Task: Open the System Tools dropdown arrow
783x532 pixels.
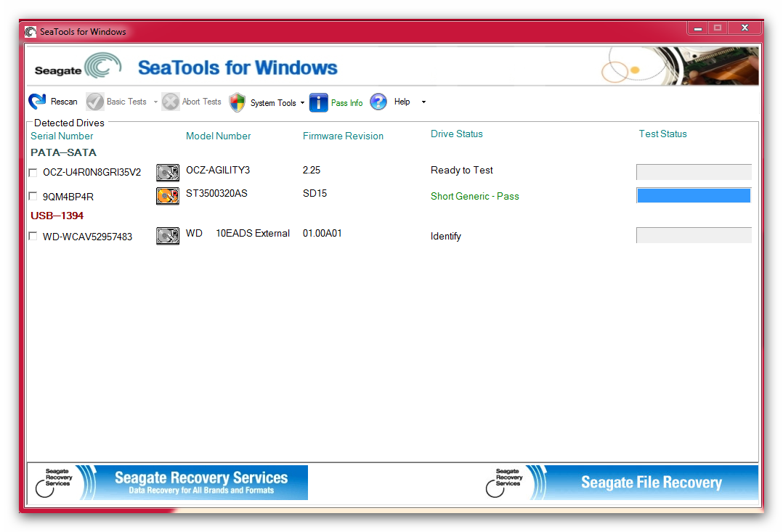Action: tap(302, 103)
